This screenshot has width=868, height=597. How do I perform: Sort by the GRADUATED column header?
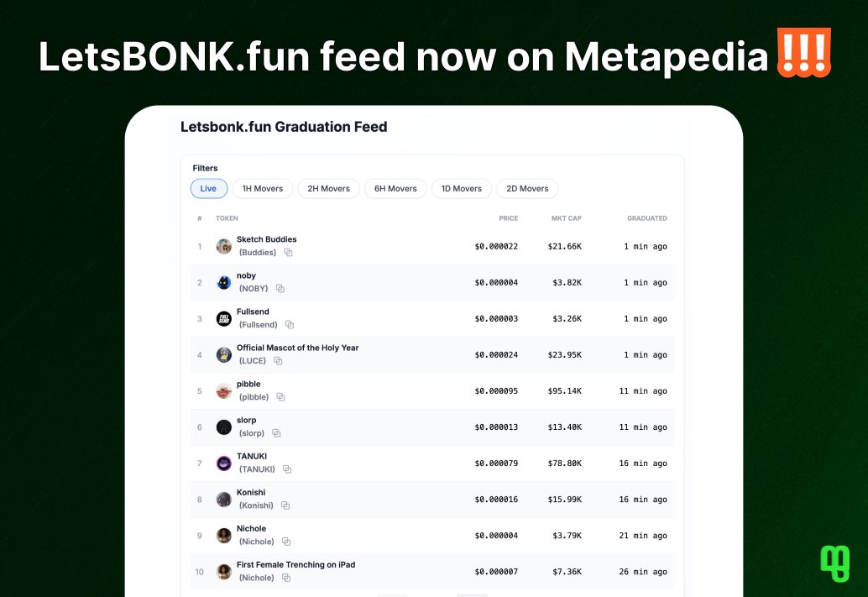(x=646, y=217)
